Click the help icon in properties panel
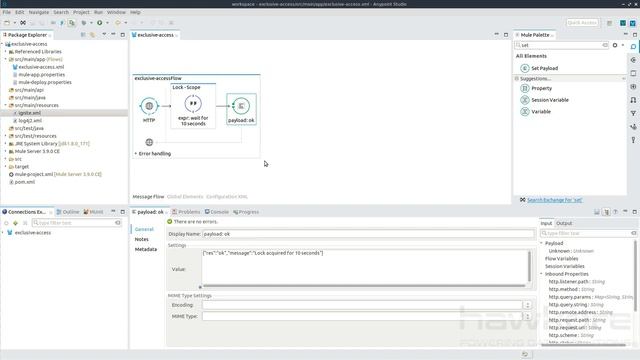This screenshot has width=640, height=360. (615, 212)
